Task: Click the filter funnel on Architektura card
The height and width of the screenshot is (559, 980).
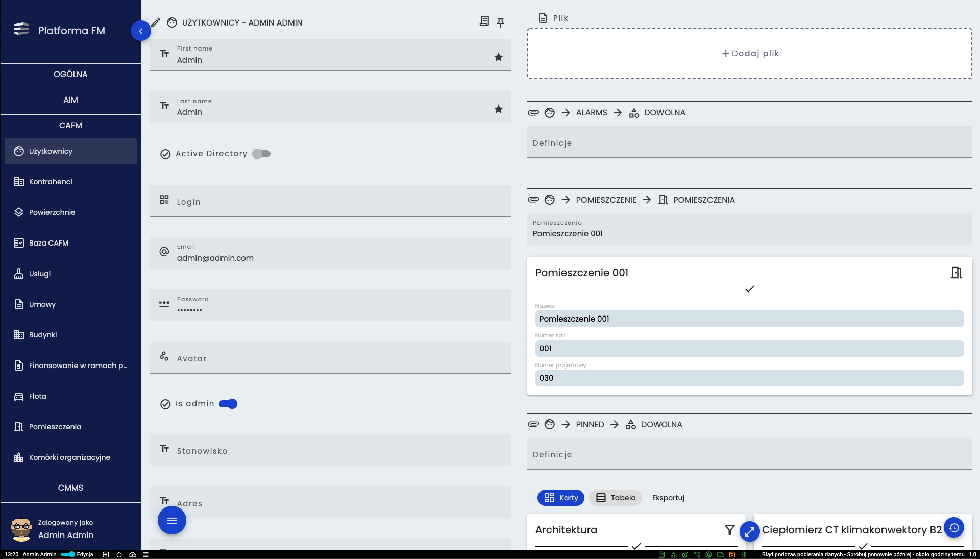Action: pos(730,530)
